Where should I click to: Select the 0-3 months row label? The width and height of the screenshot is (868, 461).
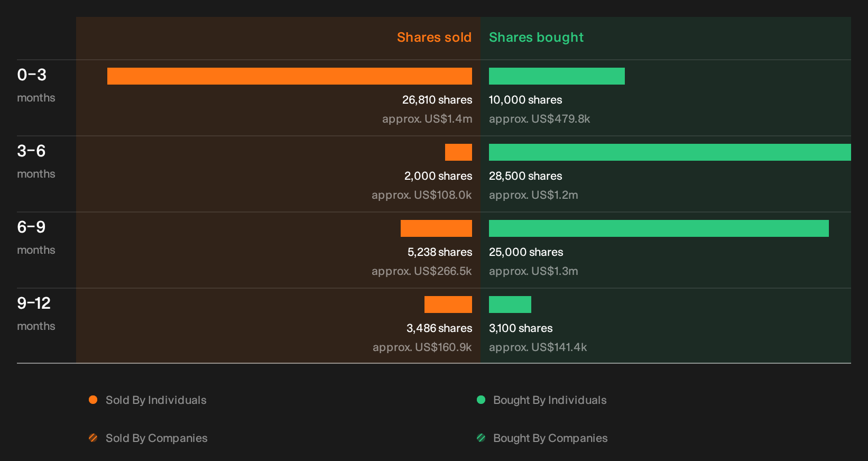click(36, 85)
